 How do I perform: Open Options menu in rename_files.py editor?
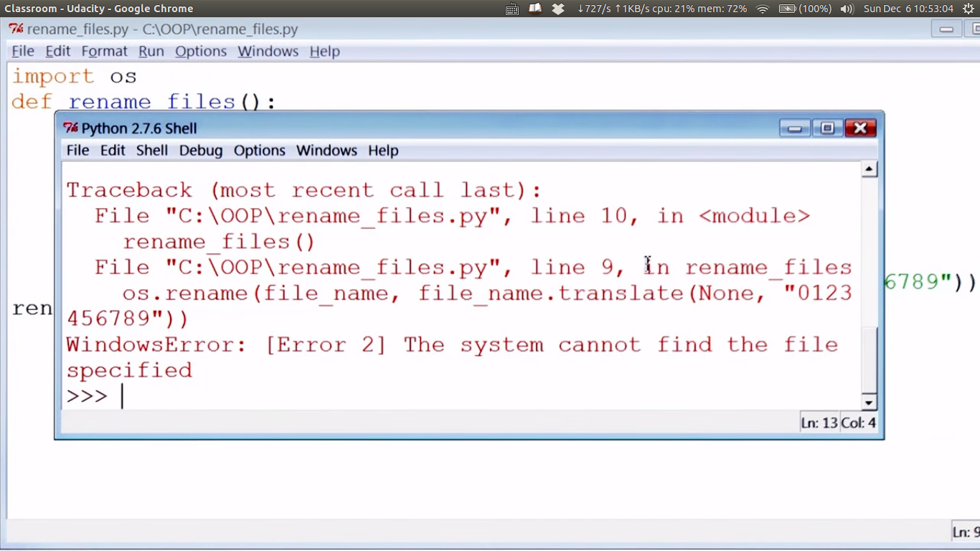tap(201, 52)
